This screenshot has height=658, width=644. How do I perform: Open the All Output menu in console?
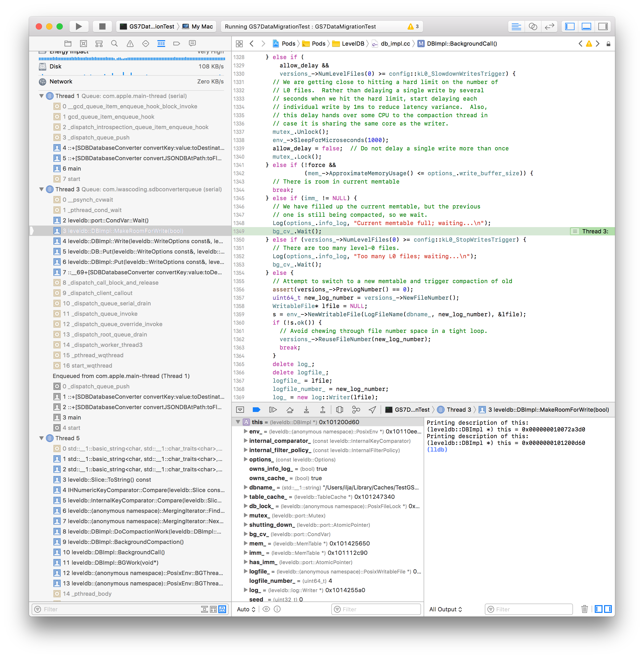[445, 609]
